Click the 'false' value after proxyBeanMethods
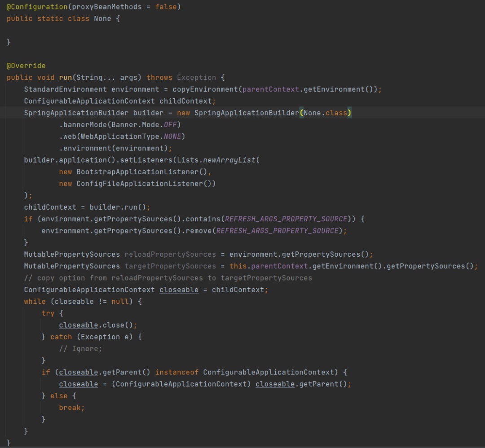 pyautogui.click(x=166, y=7)
